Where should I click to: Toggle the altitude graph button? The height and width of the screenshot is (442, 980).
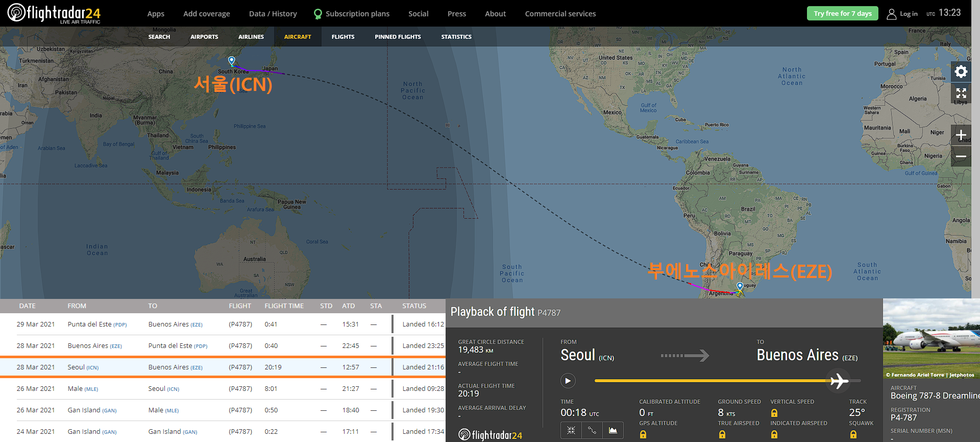click(x=612, y=430)
